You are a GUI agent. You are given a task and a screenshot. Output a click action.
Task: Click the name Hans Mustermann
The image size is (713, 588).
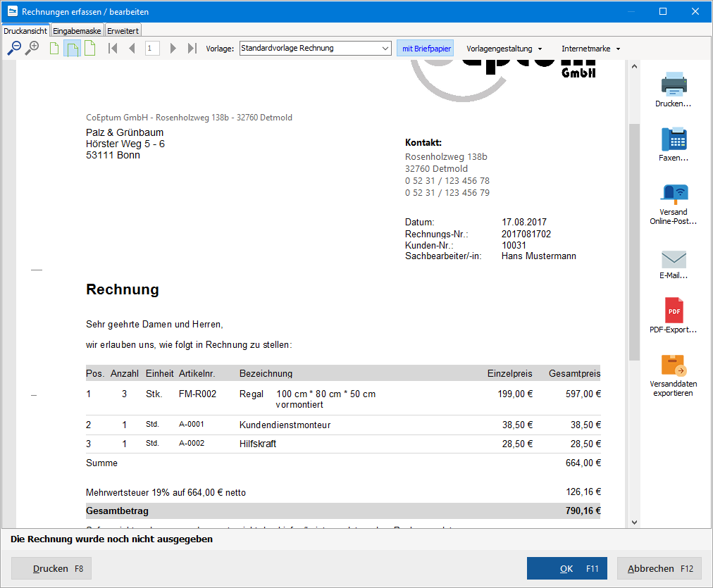click(539, 256)
